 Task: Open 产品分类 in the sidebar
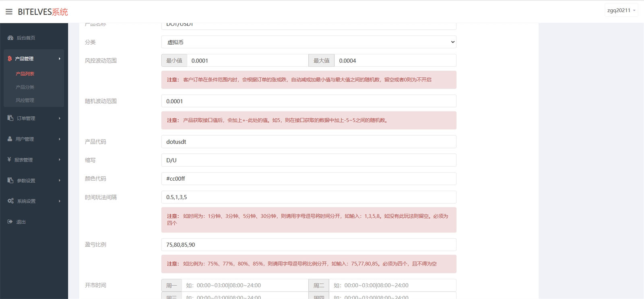[x=25, y=87]
